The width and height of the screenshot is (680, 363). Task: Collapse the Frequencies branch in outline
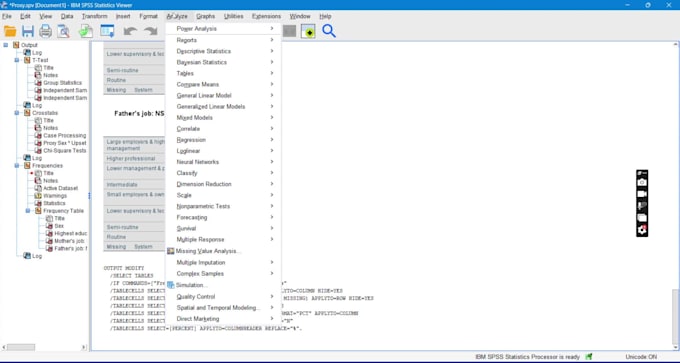(x=16, y=166)
